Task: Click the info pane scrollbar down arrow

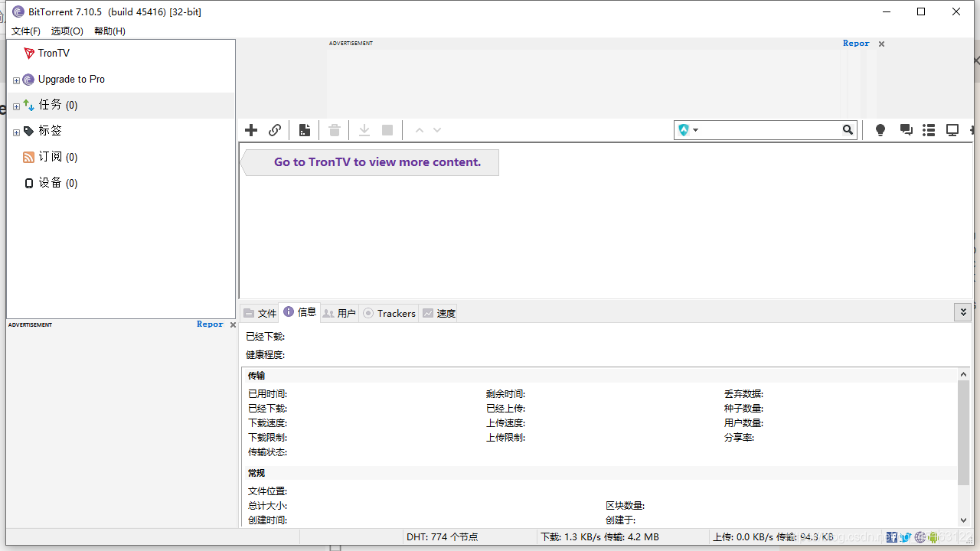Action: 964,520
